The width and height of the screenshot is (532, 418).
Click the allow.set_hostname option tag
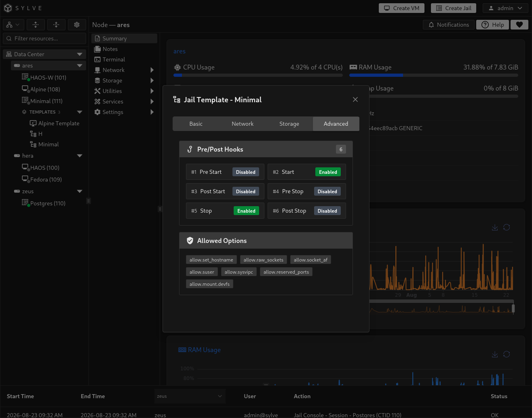(211, 260)
